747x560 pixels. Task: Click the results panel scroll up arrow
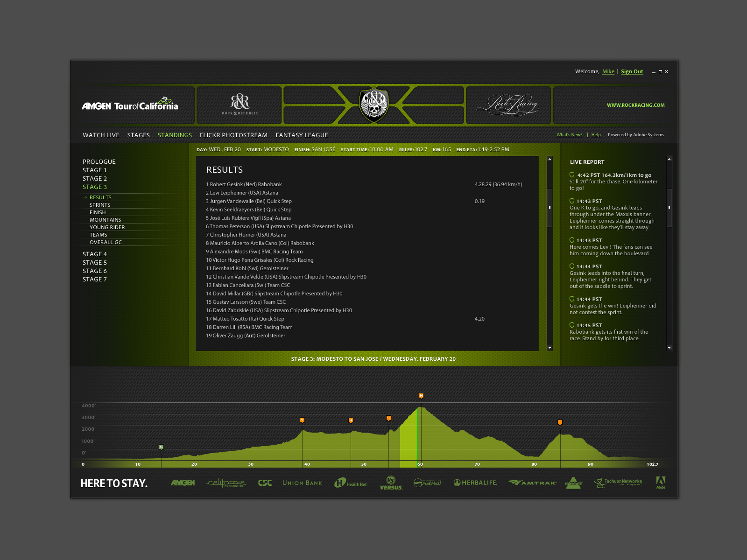(550, 159)
